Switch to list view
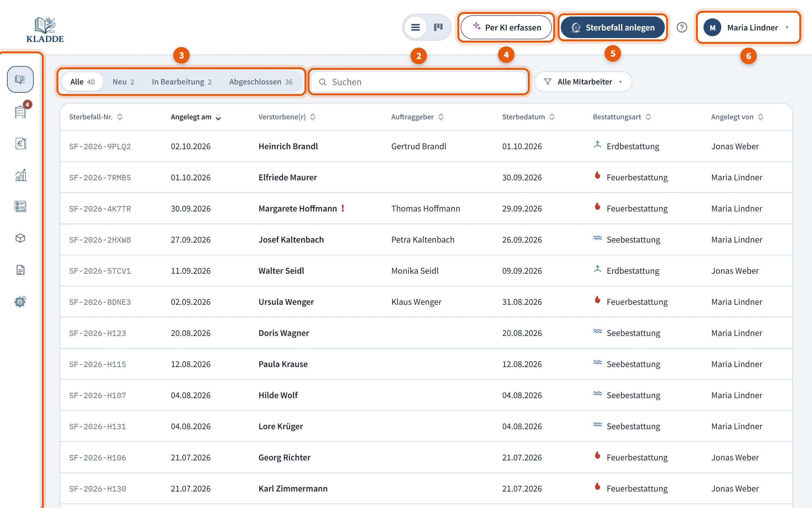Screen dimensions: 812x508 click(x=416, y=27)
